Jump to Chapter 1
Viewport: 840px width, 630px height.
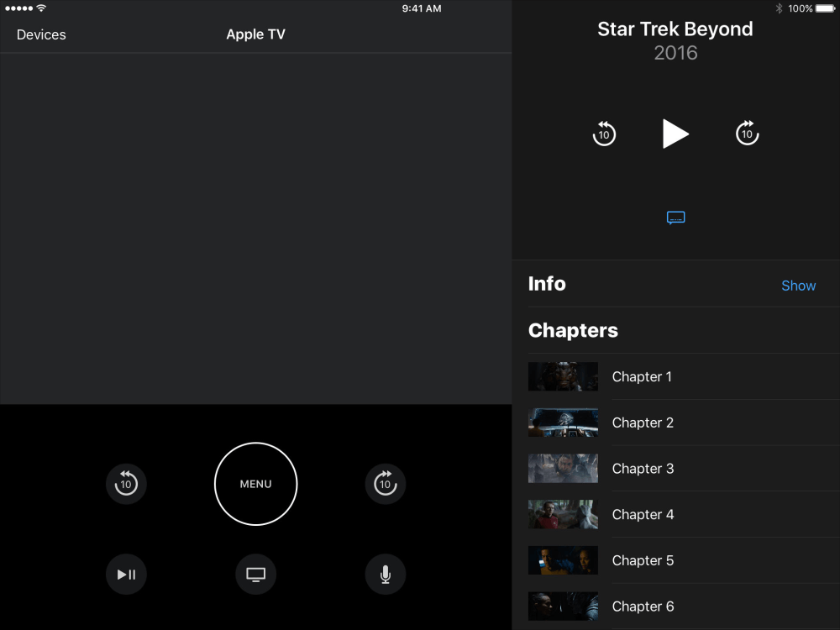pyautogui.click(x=642, y=377)
